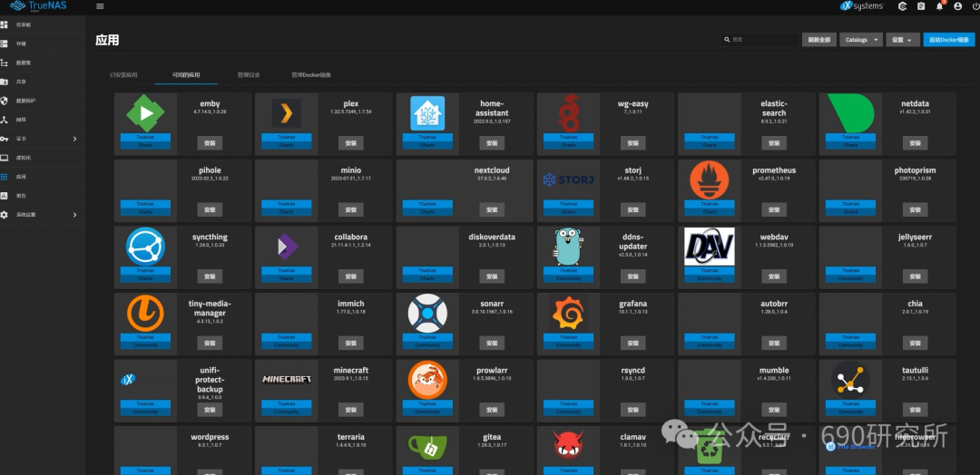980x475 pixels.
Task: Click the sonarr app logo
Action: tap(427, 314)
